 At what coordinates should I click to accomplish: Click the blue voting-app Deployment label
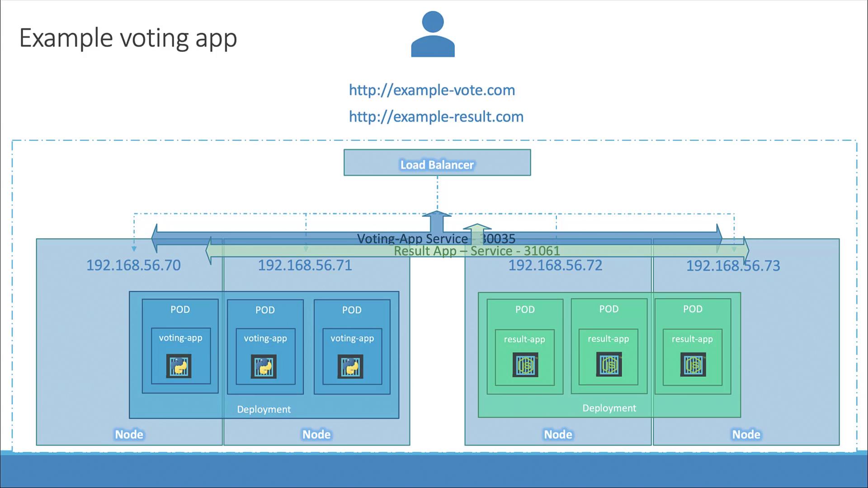[264, 409]
